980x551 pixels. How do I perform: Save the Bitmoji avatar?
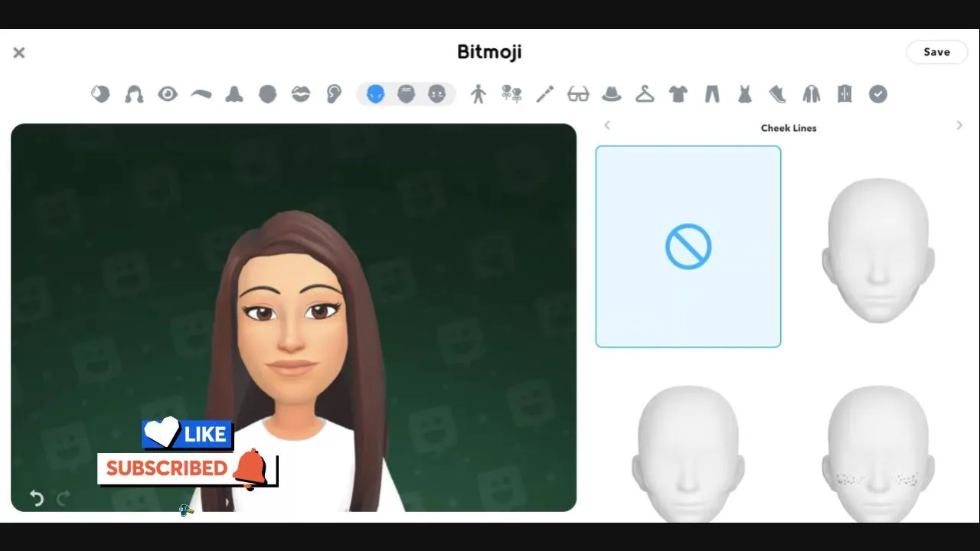(936, 52)
